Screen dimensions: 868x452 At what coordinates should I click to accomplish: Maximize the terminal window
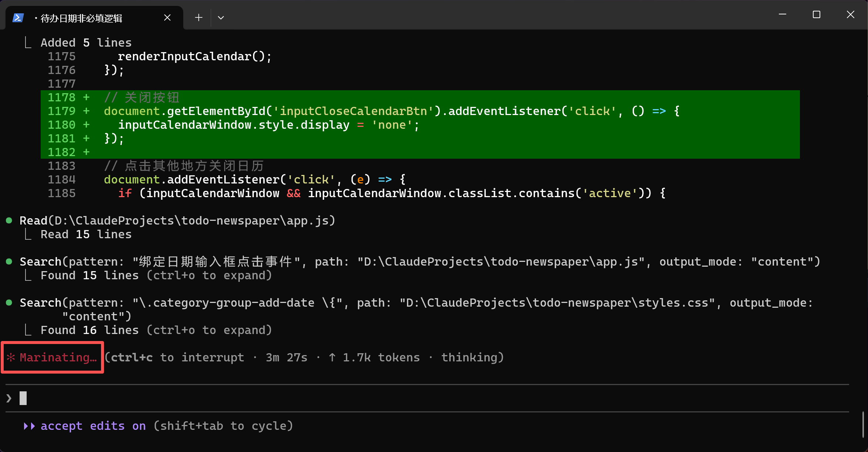click(x=816, y=15)
